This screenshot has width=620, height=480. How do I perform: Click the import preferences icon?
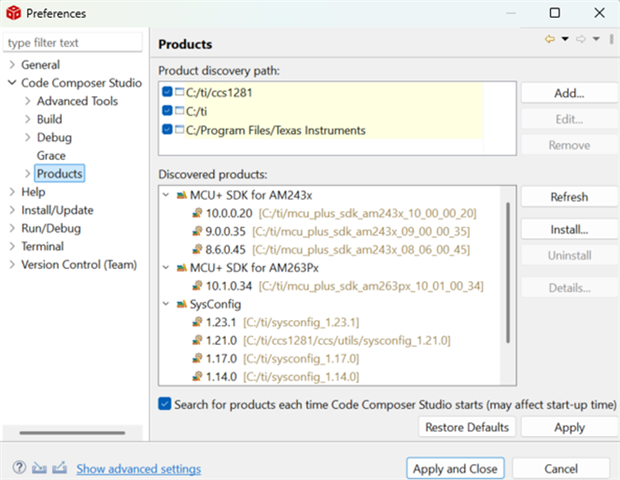(x=39, y=468)
